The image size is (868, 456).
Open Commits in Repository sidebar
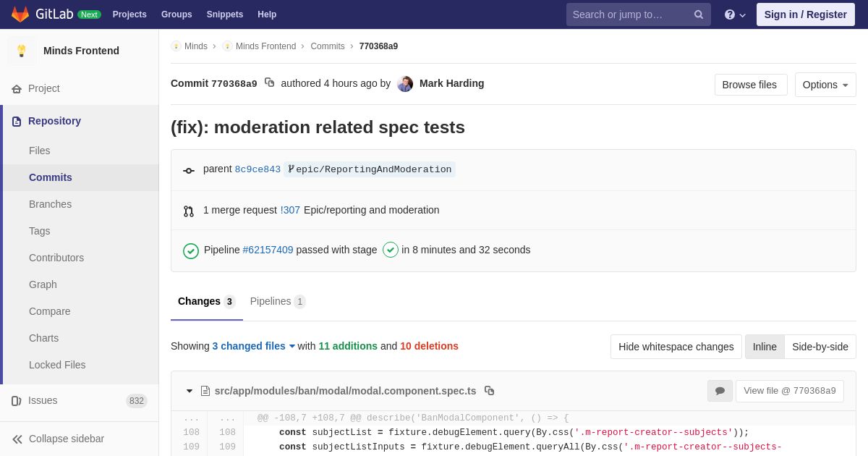point(81,177)
